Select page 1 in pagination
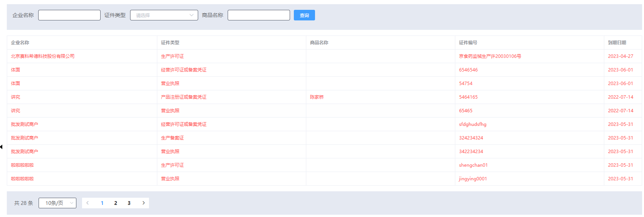 click(102, 203)
